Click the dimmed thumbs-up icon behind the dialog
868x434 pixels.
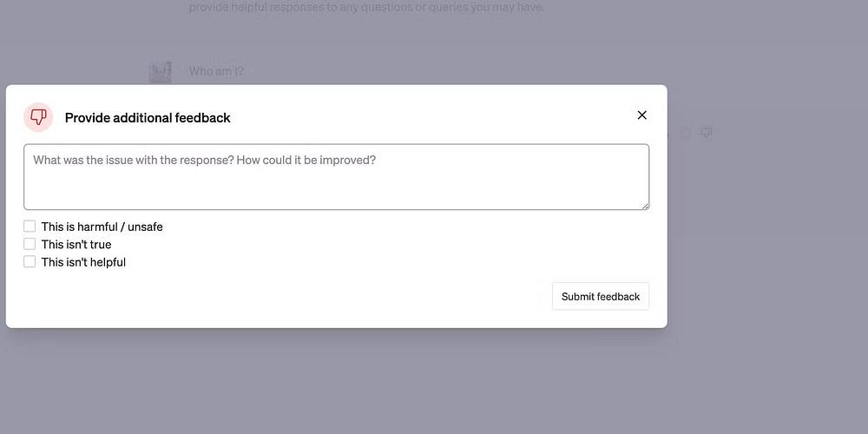[x=686, y=133]
